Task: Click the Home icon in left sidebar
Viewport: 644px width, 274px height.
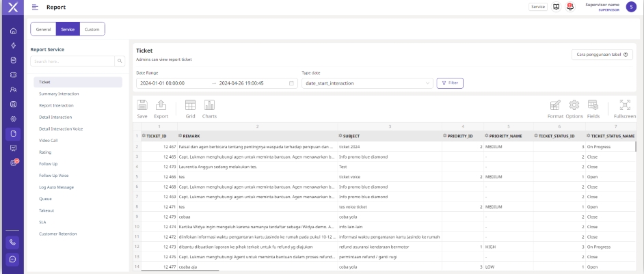Action: coord(12,31)
